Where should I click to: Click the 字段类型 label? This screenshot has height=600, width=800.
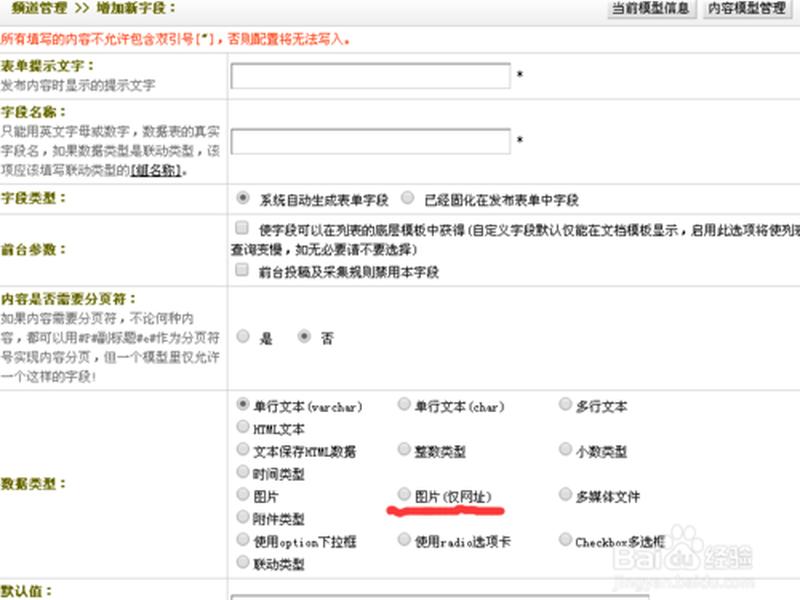pyautogui.click(x=33, y=198)
